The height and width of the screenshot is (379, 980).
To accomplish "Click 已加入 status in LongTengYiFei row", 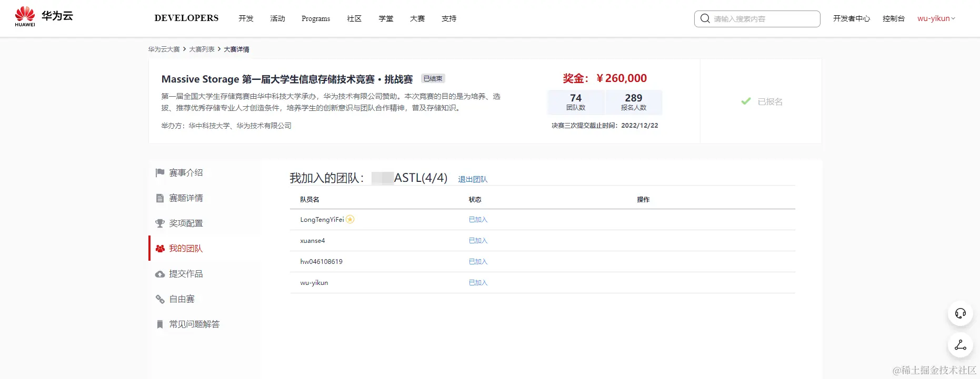I will tap(478, 219).
